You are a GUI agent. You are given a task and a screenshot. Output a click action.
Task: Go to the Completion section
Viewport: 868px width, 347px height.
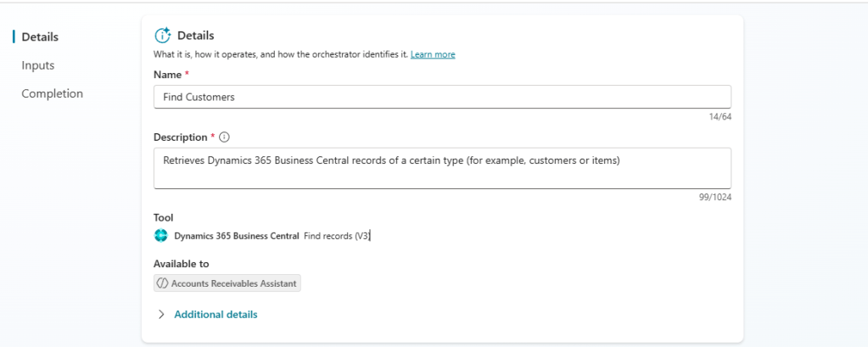[52, 94]
